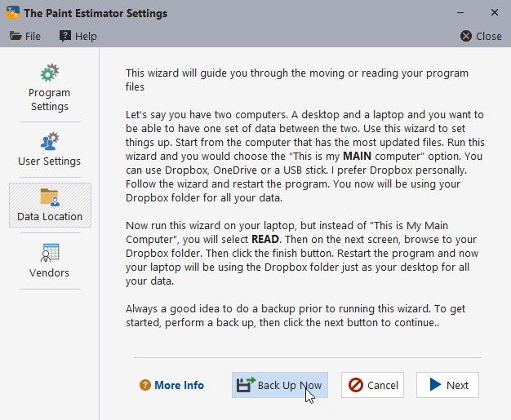Click the Data Location folder icon
This screenshot has width=511, height=420.
click(x=50, y=197)
